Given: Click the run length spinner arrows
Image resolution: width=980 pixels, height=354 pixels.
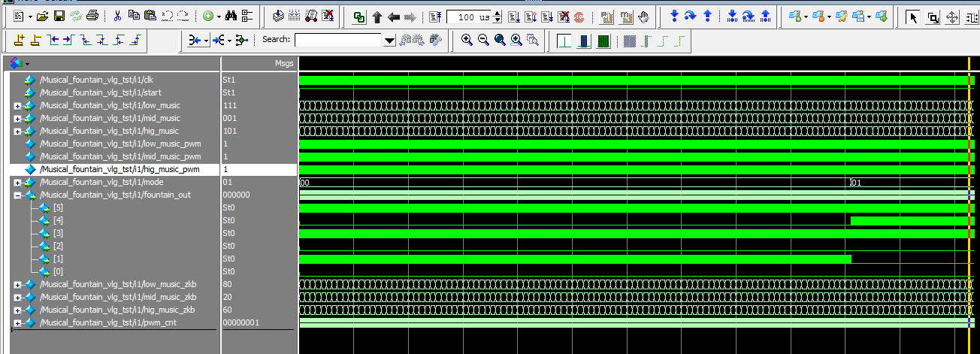Looking at the screenshot, I should [x=497, y=17].
